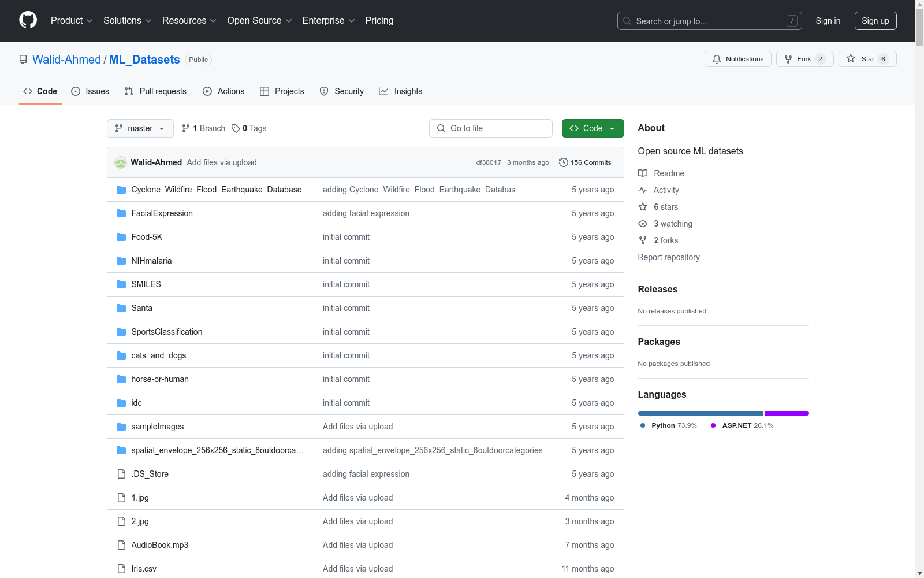Click the cats_and_dogs folder icon
Screen dimensions: 924x578
coord(121,355)
